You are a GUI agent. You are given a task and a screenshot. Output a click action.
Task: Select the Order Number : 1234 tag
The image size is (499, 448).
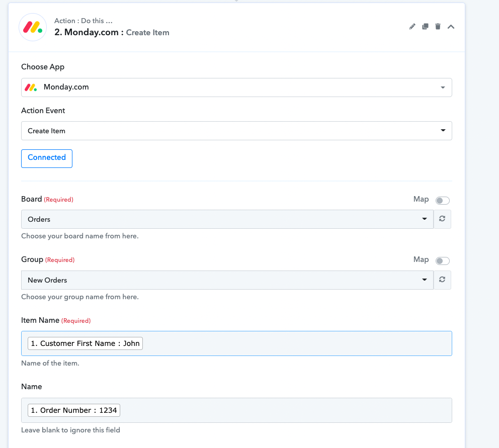74,410
